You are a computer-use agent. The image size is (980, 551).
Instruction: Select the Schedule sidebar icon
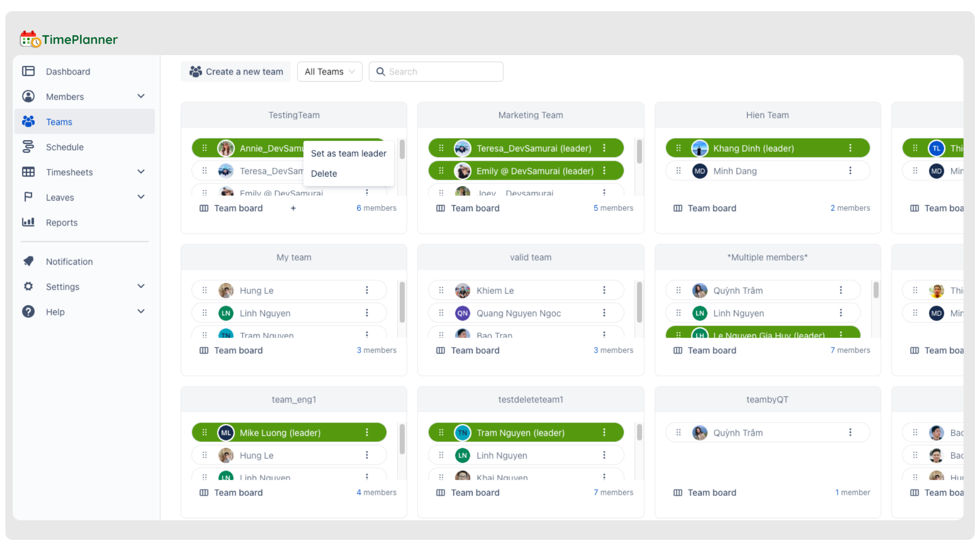point(28,147)
